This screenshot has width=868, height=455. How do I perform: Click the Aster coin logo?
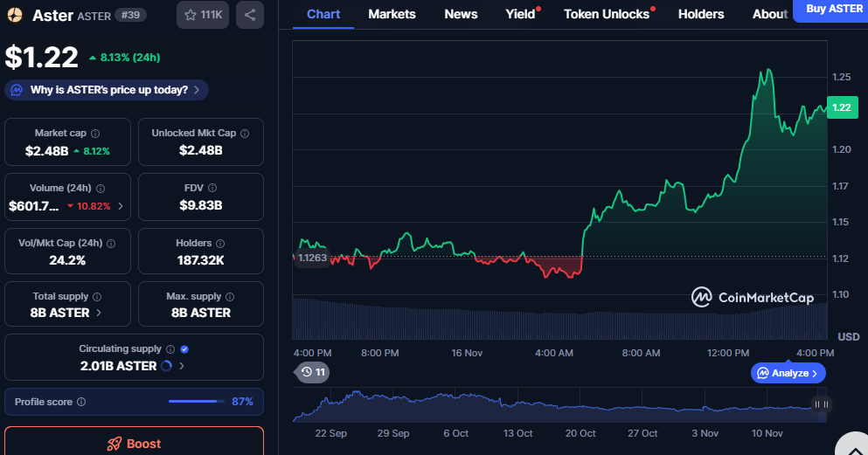point(15,15)
